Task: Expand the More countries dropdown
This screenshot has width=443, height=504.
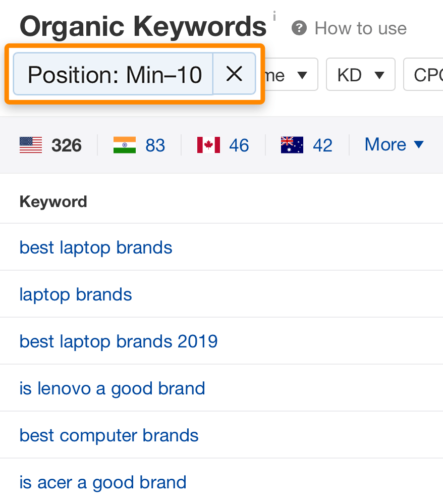Action: [394, 145]
